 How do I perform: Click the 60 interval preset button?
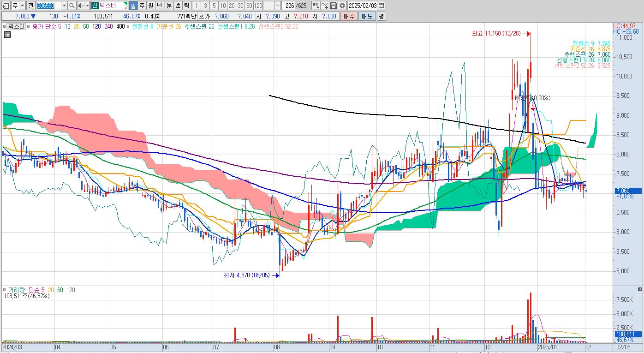pos(249,6)
